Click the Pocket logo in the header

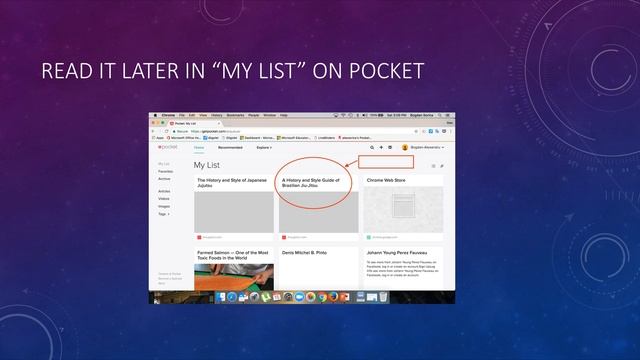click(168, 147)
